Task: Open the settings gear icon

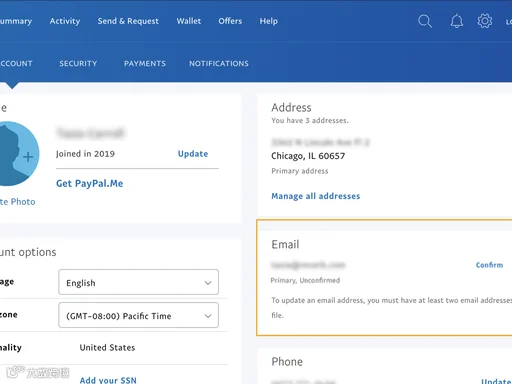Action: [x=485, y=21]
